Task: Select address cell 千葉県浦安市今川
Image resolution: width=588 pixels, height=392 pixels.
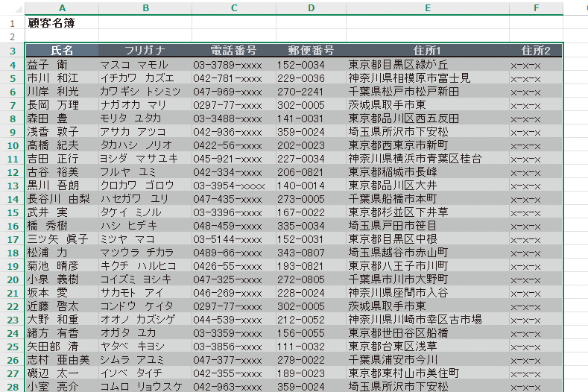Action: pyautogui.click(x=428, y=360)
